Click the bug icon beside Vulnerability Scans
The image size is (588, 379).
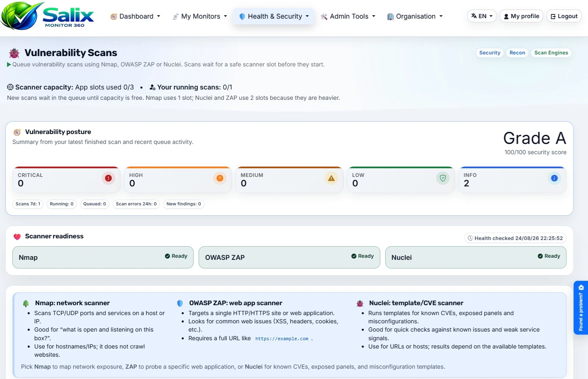(x=14, y=53)
